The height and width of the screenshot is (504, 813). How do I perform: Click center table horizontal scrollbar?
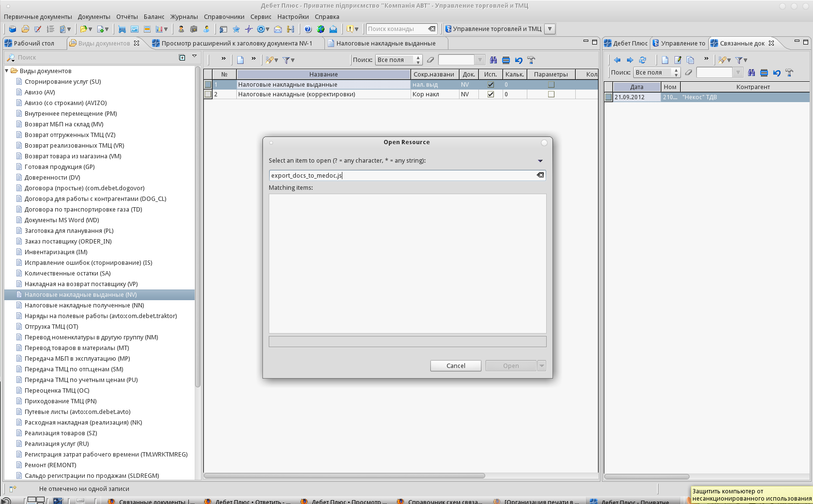(x=345, y=475)
